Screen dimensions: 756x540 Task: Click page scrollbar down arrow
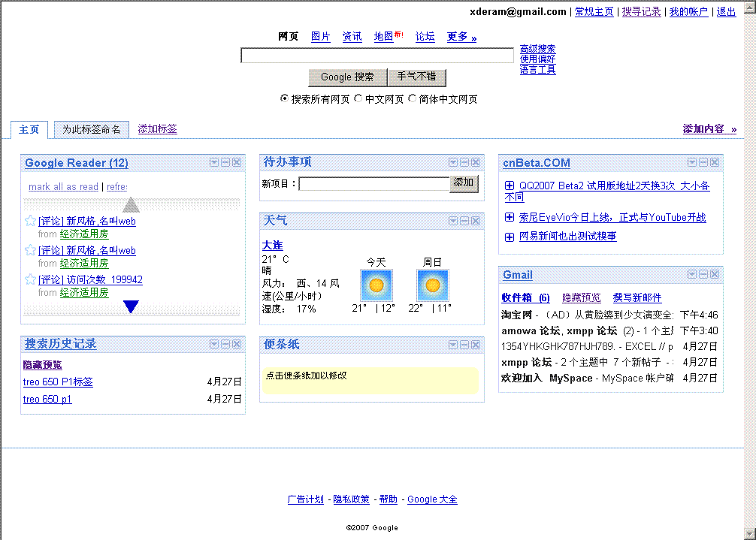(750, 534)
